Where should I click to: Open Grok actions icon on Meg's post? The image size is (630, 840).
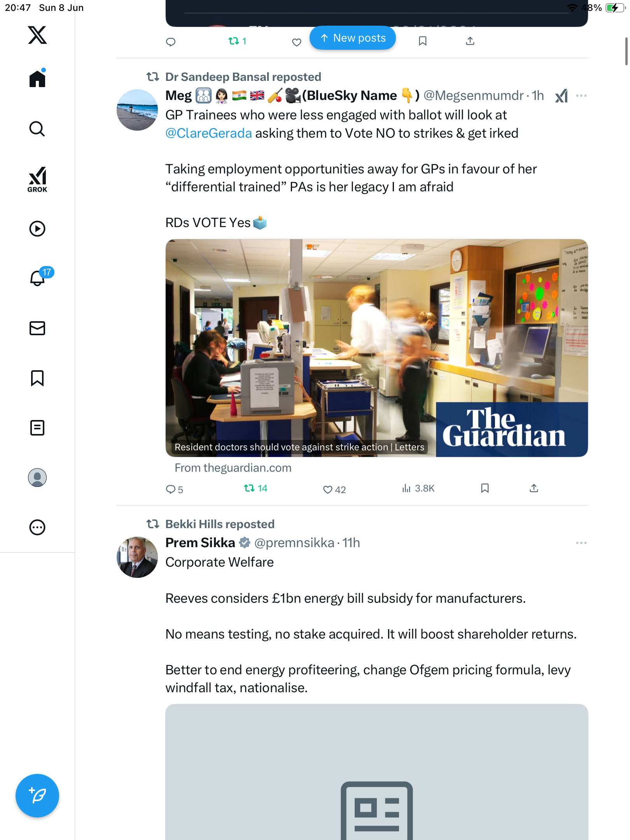(561, 96)
